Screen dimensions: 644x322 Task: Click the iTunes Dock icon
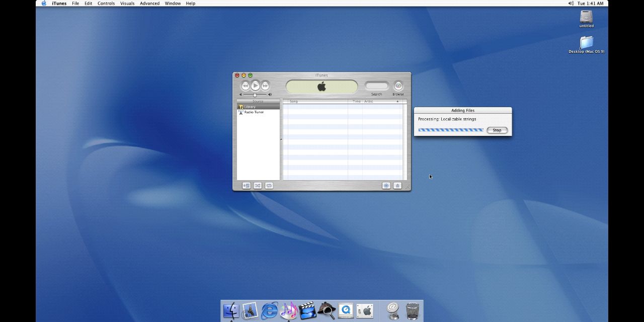point(288,310)
